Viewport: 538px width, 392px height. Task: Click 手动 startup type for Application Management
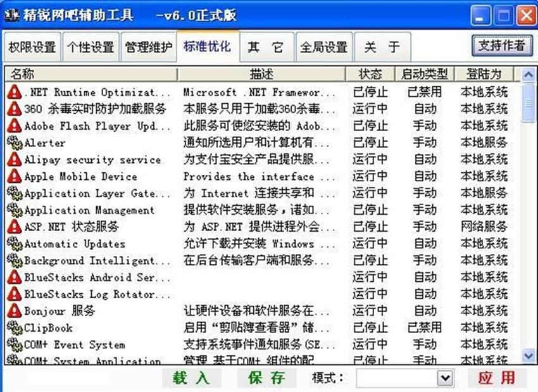tap(425, 210)
